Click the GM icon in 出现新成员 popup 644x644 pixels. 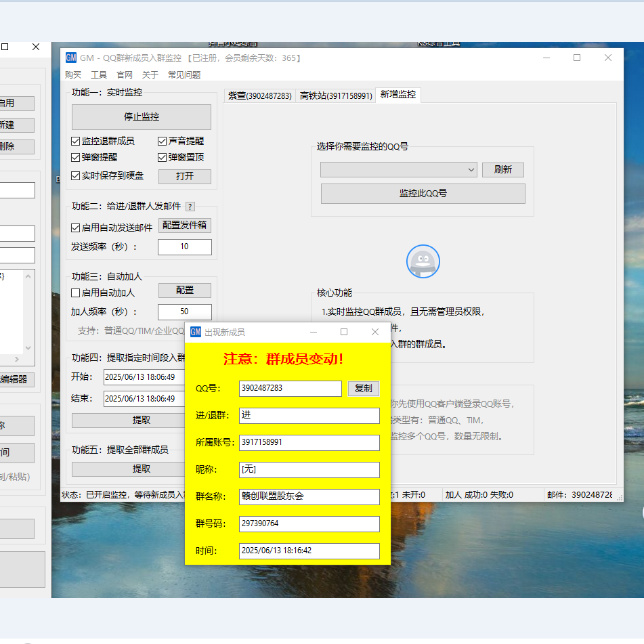coord(196,332)
